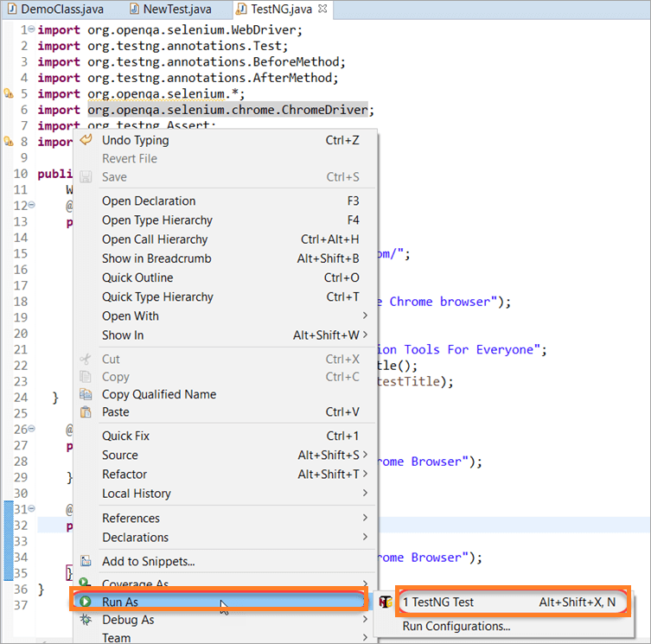651x644 pixels.
Task: Click the Add to Snippets icon
Action: click(x=86, y=561)
